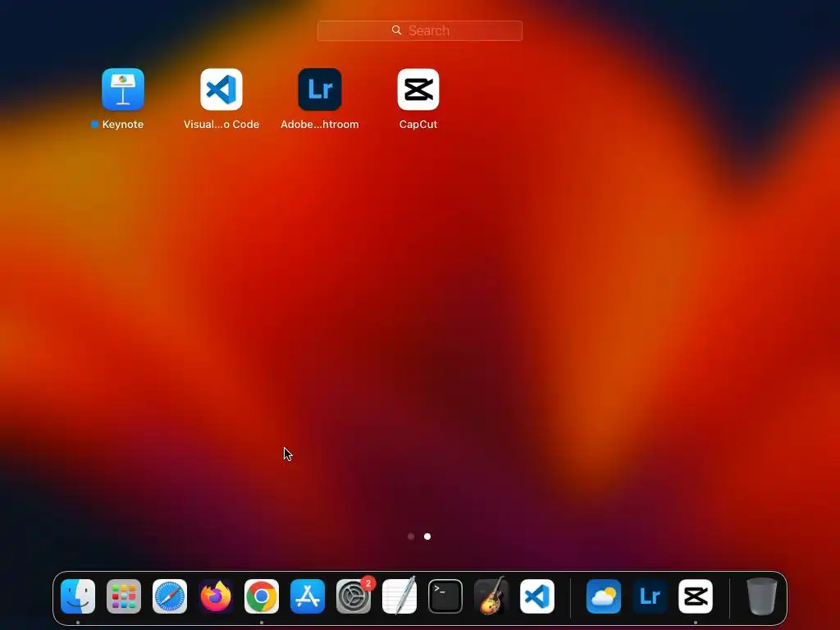Launch CapCut from Launchpad grid
The height and width of the screenshot is (630, 840).
418,89
